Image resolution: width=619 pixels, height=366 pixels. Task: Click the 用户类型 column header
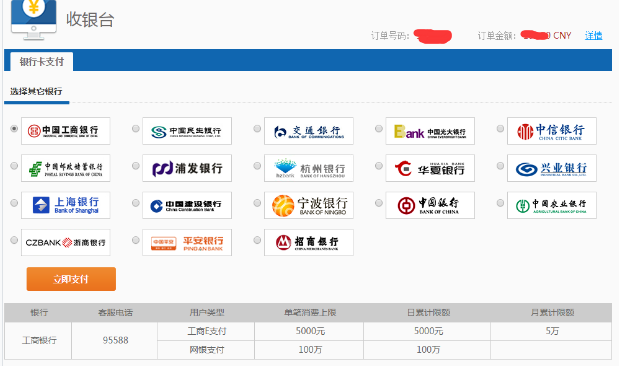pyautogui.click(x=207, y=313)
